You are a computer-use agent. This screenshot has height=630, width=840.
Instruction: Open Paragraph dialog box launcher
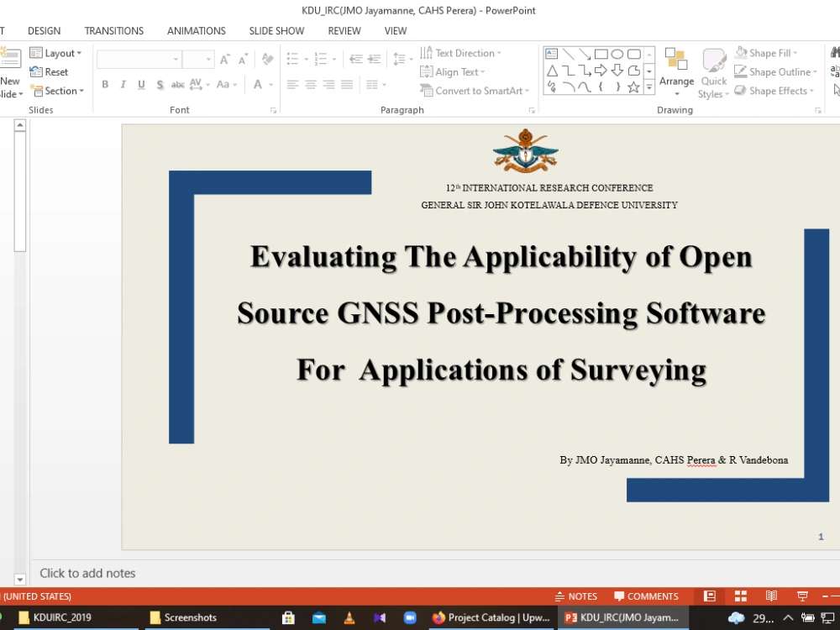(x=532, y=110)
